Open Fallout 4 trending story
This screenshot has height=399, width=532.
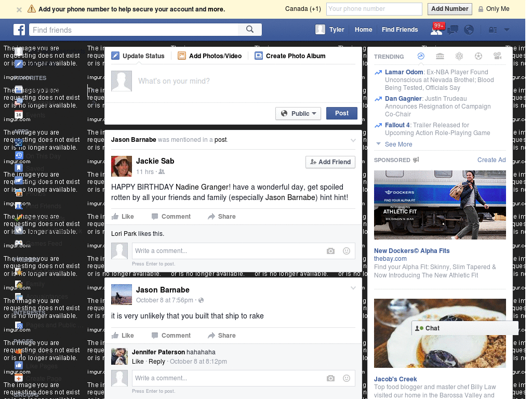tap(397, 125)
